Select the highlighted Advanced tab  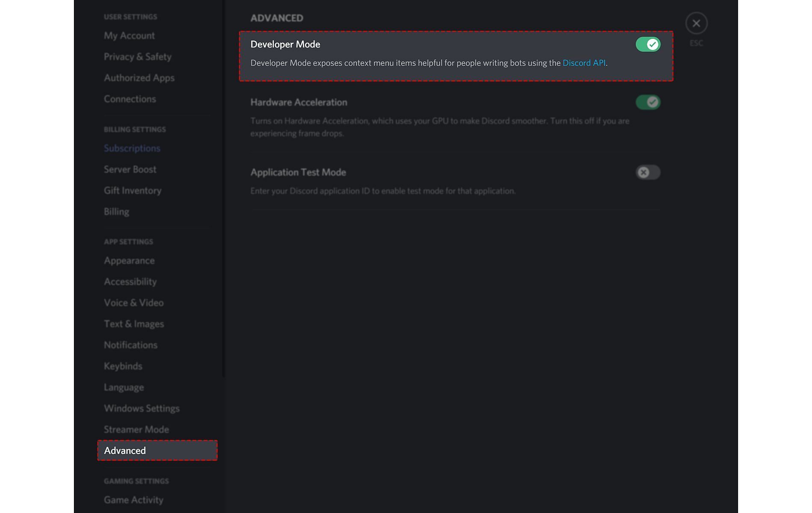[157, 451]
